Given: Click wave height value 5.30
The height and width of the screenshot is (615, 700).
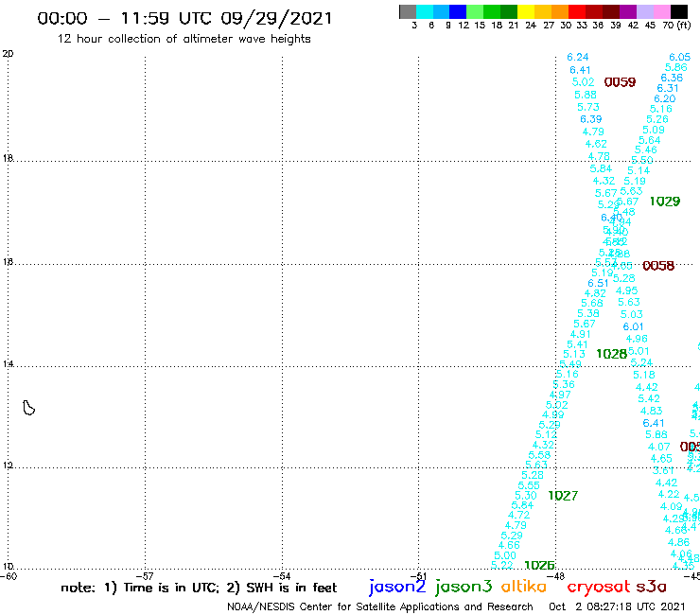Looking at the screenshot, I should tap(525, 496).
